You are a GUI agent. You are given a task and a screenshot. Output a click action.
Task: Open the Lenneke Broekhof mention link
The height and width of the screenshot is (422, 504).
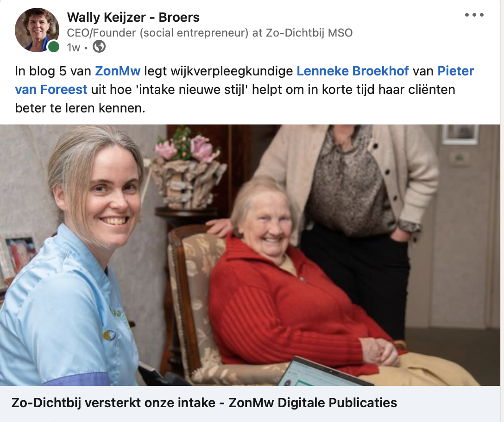[x=353, y=71]
